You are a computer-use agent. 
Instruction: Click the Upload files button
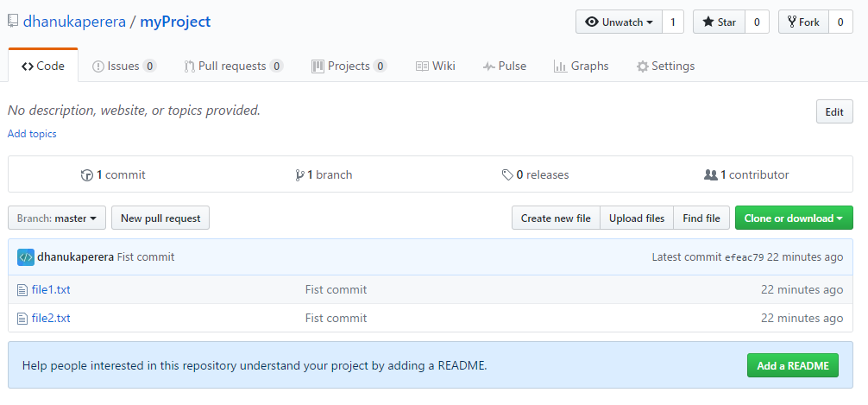637,218
